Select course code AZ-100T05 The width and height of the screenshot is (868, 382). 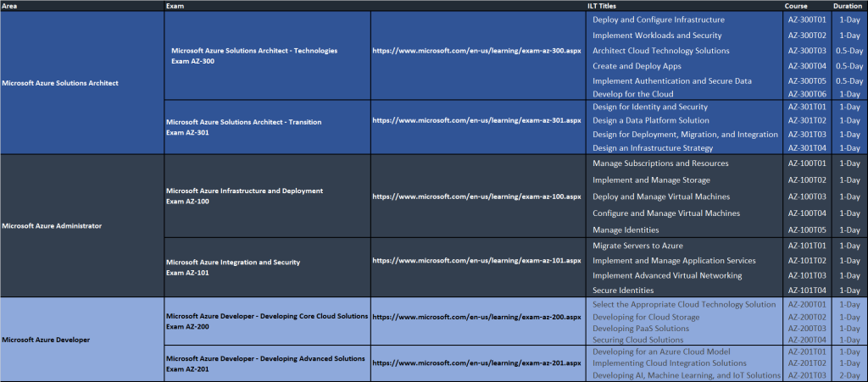tap(807, 230)
